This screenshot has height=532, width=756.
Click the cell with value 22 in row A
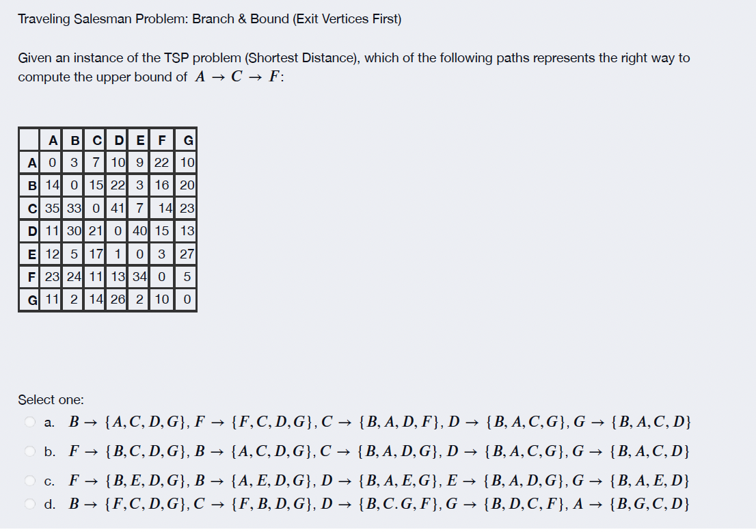(x=161, y=162)
